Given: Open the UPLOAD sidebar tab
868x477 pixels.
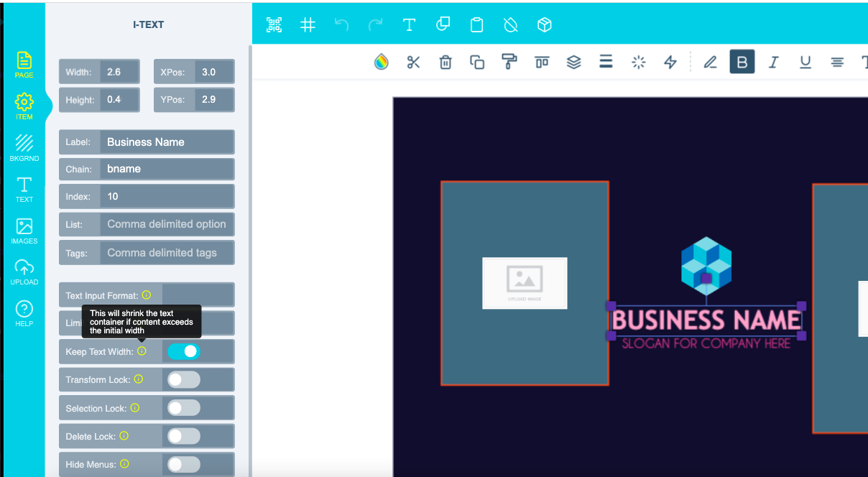Looking at the screenshot, I should tap(24, 272).
